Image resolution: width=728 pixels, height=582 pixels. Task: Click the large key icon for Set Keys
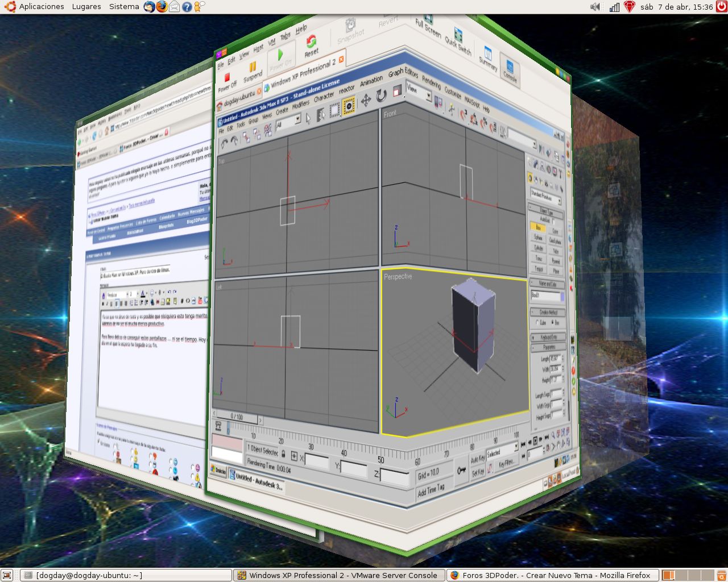click(462, 471)
